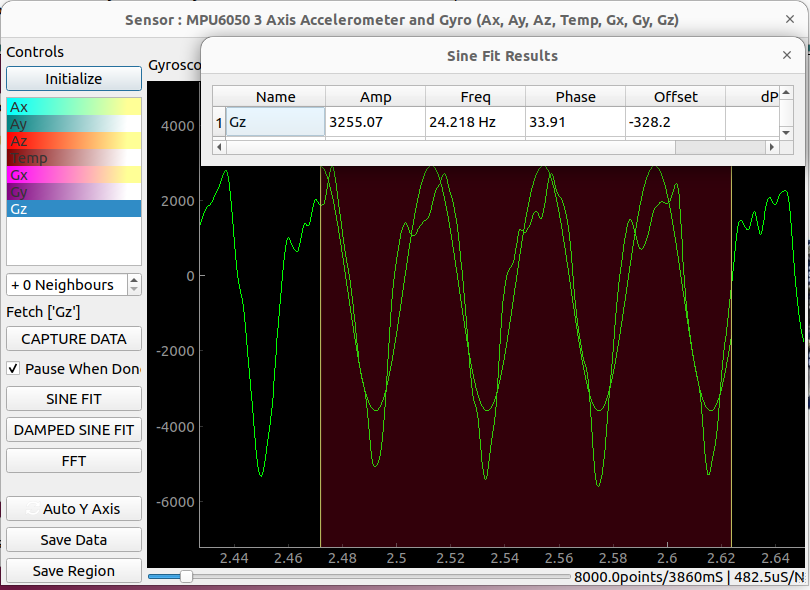Viewport: 810px width, 590px height.
Task: Run the DAMPED SINE FIT
Action: 74,430
